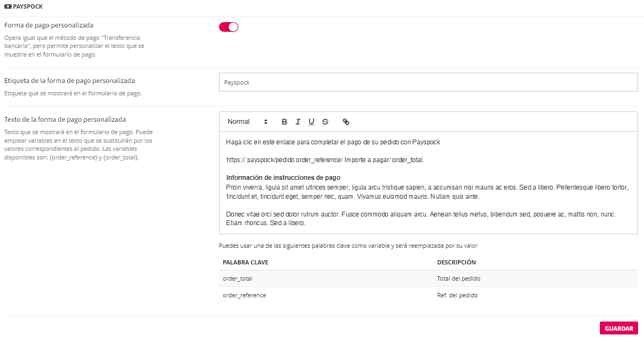Image resolution: width=644 pixels, height=342 pixels.
Task: Click the Payspock label input field
Action: click(428, 82)
